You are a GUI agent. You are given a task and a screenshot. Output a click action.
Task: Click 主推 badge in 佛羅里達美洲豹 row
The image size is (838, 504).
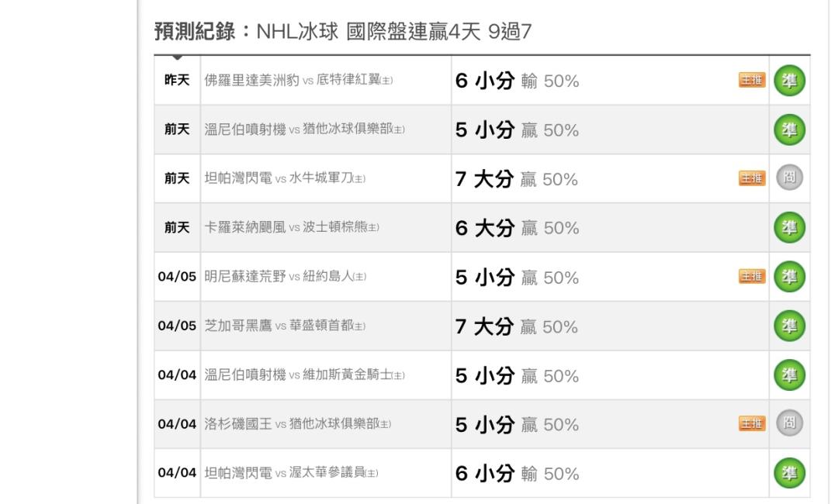pos(752,80)
